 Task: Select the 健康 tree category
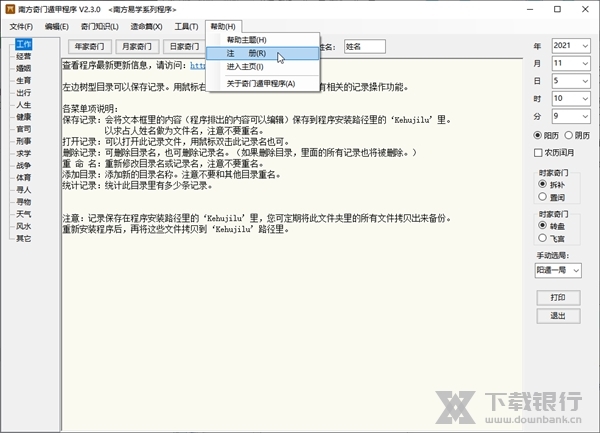[x=23, y=117]
